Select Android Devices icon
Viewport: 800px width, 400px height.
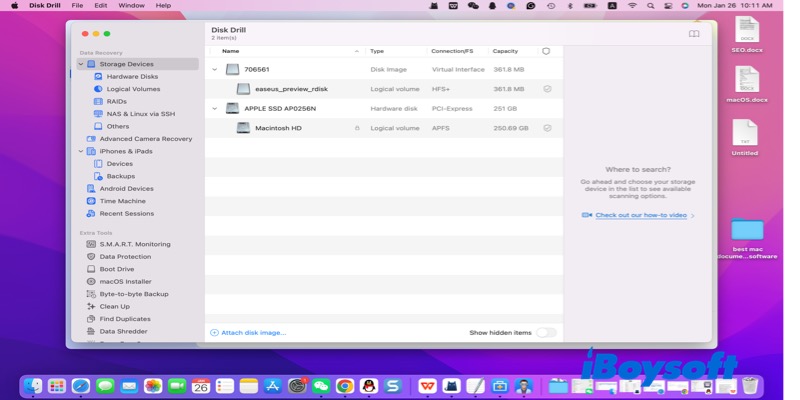click(x=91, y=188)
